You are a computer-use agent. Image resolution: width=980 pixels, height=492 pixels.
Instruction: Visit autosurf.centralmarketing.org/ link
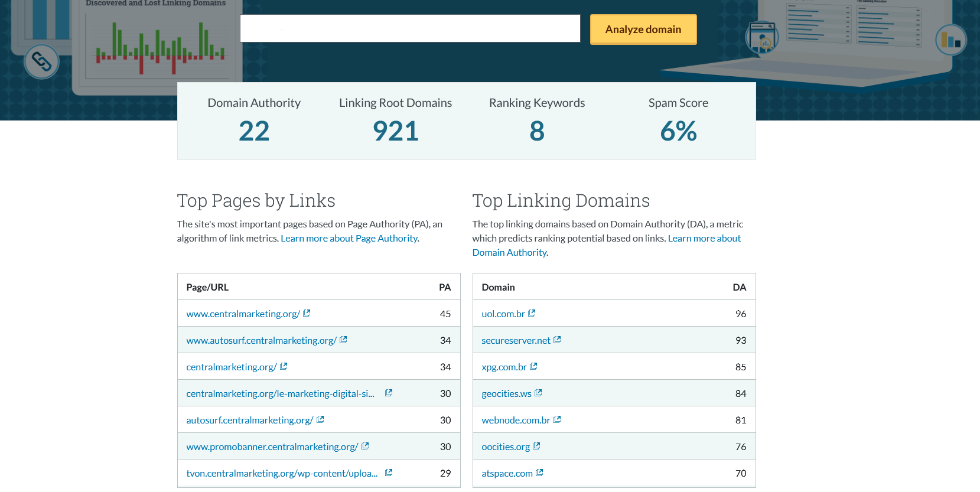tap(250, 420)
